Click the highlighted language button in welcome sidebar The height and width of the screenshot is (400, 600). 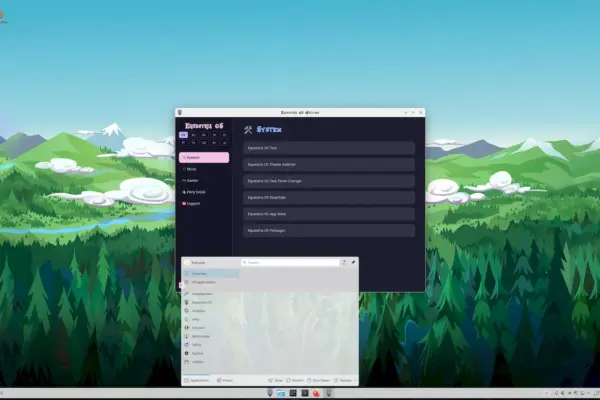[x=183, y=135]
